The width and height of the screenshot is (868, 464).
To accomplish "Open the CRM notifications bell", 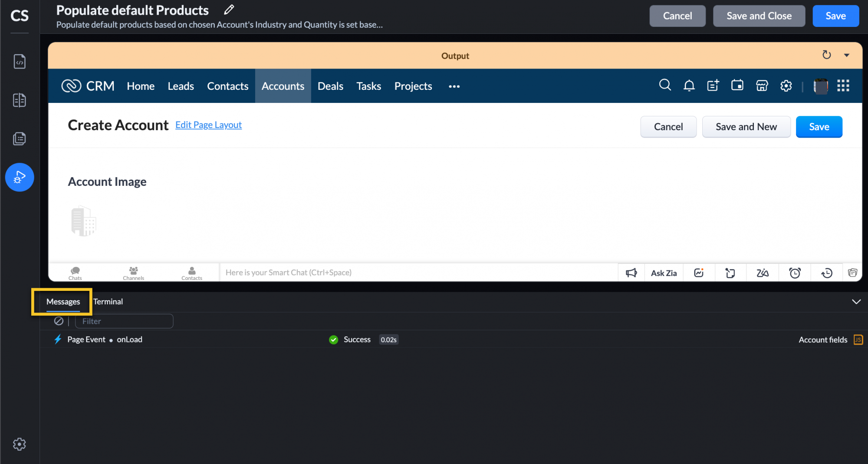I will pyautogui.click(x=689, y=86).
